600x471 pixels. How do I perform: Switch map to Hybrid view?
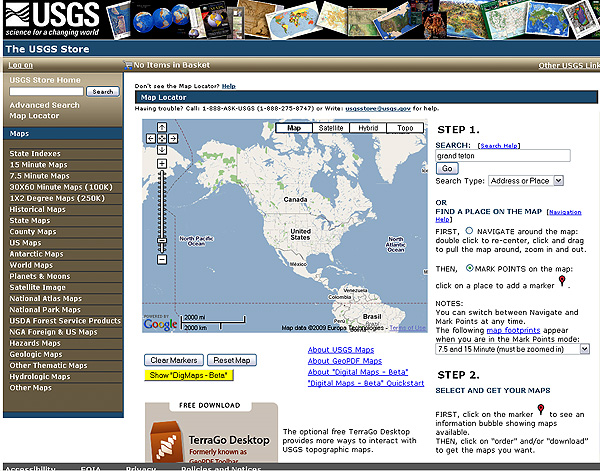pyautogui.click(x=368, y=128)
